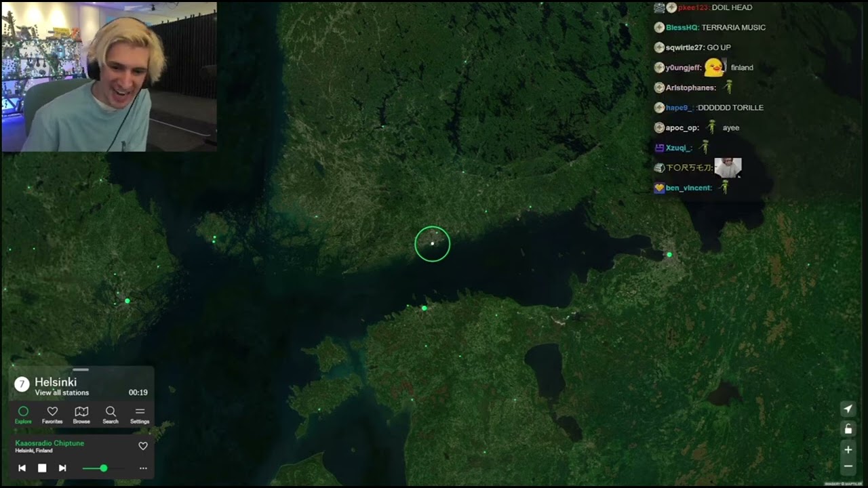
Task: Select the green station dot below the ben_vincent chat line
Action: pyautogui.click(x=669, y=255)
